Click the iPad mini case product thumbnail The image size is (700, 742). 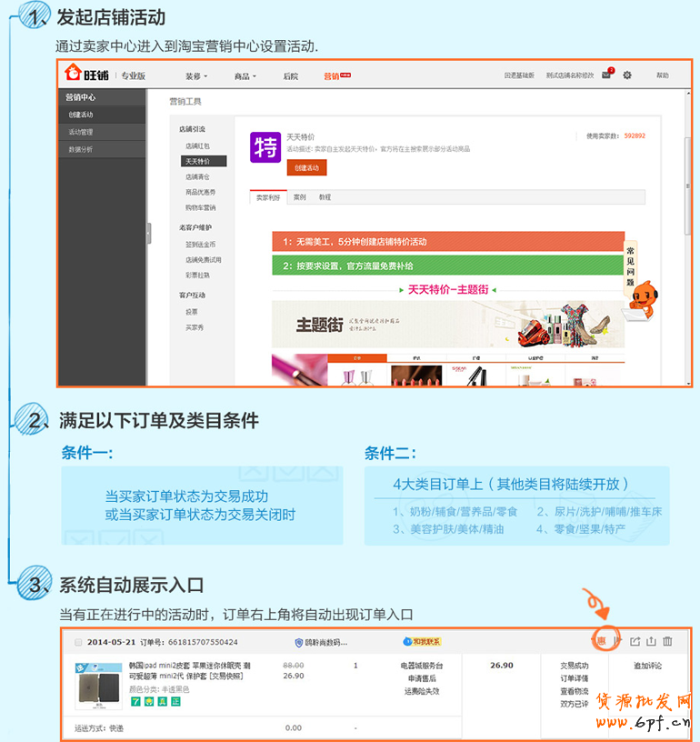98,687
